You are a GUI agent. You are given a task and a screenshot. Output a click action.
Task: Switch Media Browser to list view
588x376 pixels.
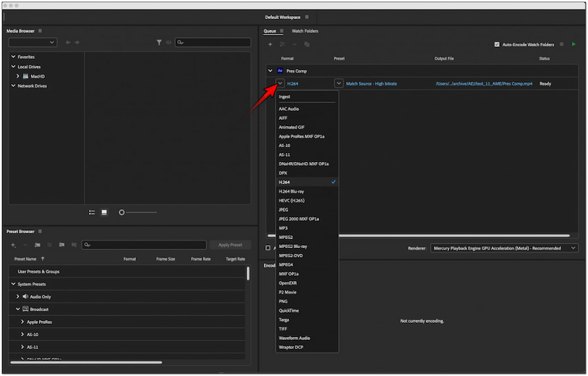pos(92,212)
